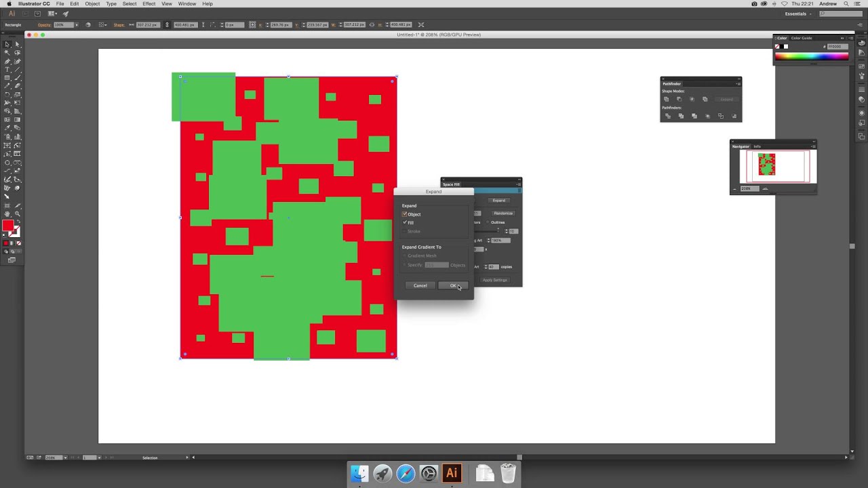Select the Selection tool (black arrow)
This screenshot has width=868, height=488.
pos(7,44)
